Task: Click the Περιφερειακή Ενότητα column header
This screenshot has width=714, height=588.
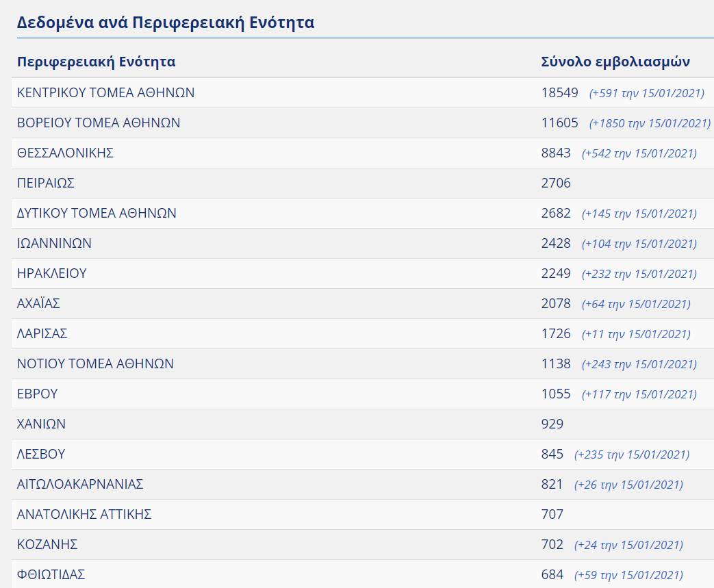Action: (x=96, y=62)
